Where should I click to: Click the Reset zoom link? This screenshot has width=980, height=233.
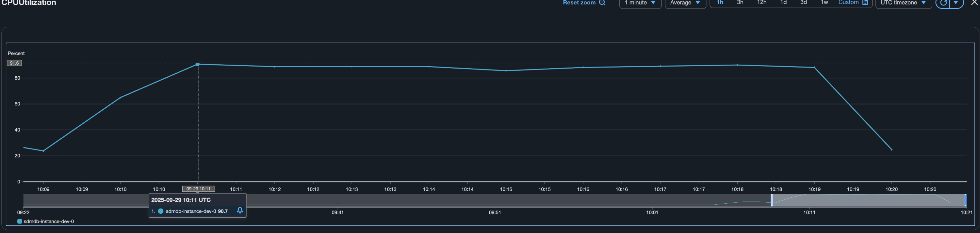[579, 3]
